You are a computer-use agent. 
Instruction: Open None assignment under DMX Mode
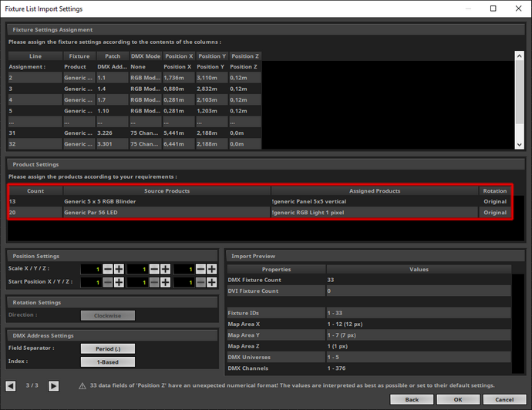tap(146, 67)
